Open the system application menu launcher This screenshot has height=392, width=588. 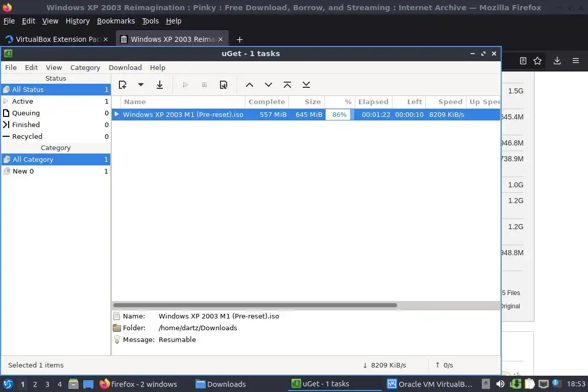(8, 384)
